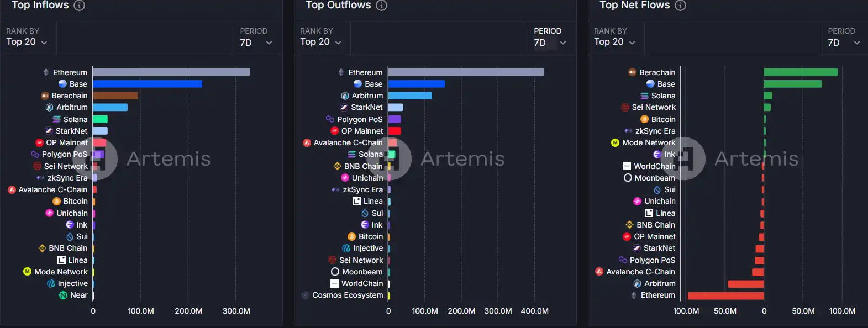
Task: Click the blue Base bar in Top Outflows
Action: click(x=416, y=84)
